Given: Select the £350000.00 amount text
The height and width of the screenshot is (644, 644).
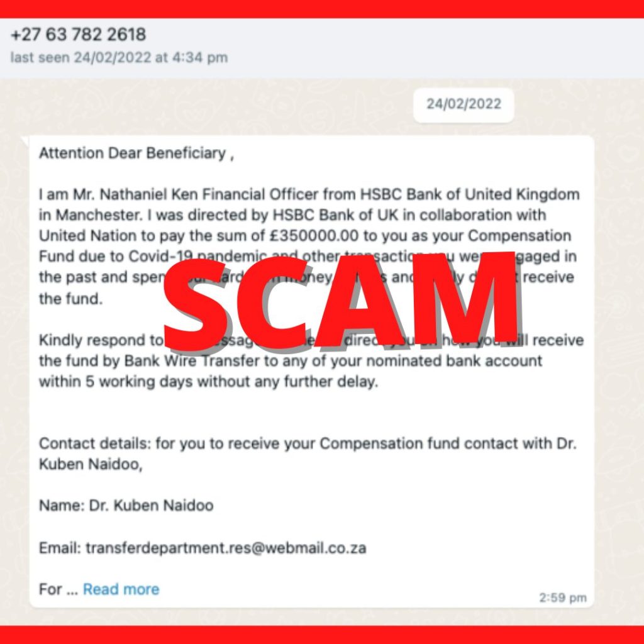Looking at the screenshot, I should (314, 236).
